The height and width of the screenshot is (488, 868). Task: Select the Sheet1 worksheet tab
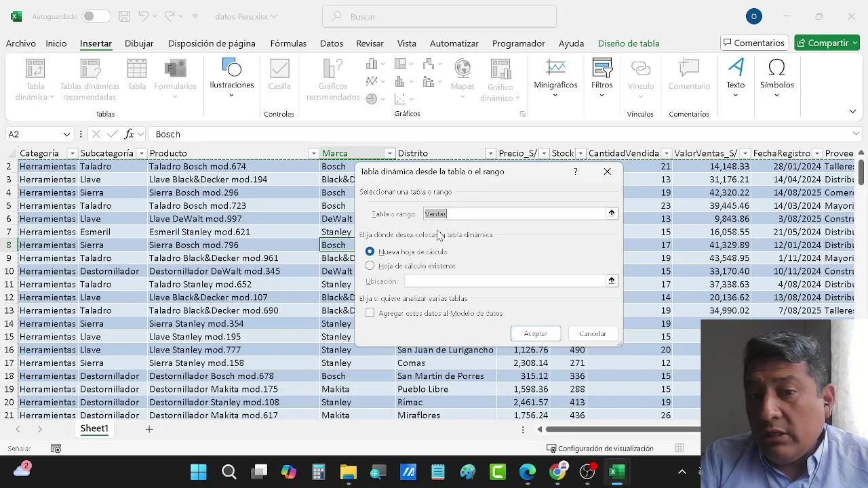click(x=94, y=429)
